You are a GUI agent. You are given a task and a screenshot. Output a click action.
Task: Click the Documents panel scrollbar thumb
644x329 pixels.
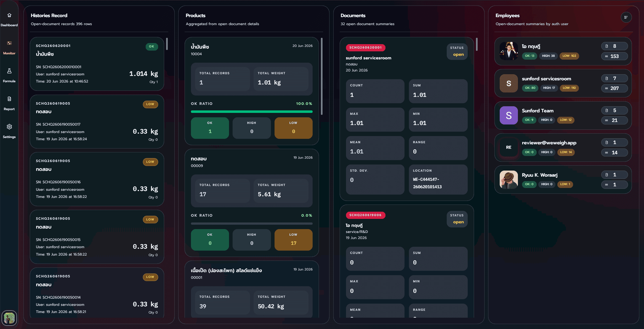point(477,44)
